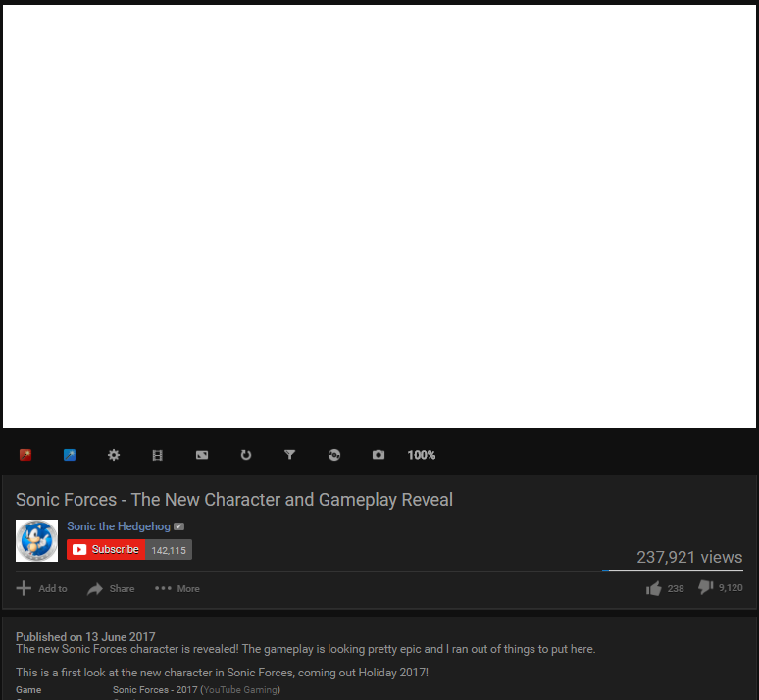Click the like-dislike ratio bar
The image size is (759, 700).
[x=673, y=571]
